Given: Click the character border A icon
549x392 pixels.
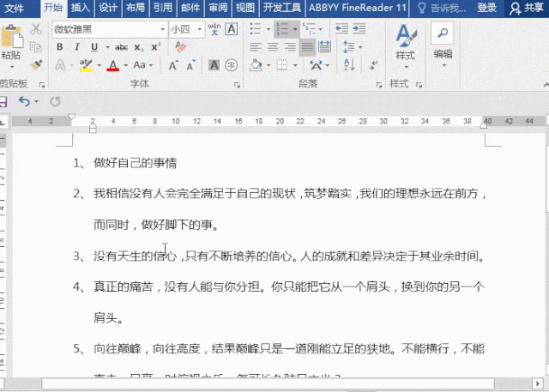Looking at the screenshot, I should (x=232, y=29).
